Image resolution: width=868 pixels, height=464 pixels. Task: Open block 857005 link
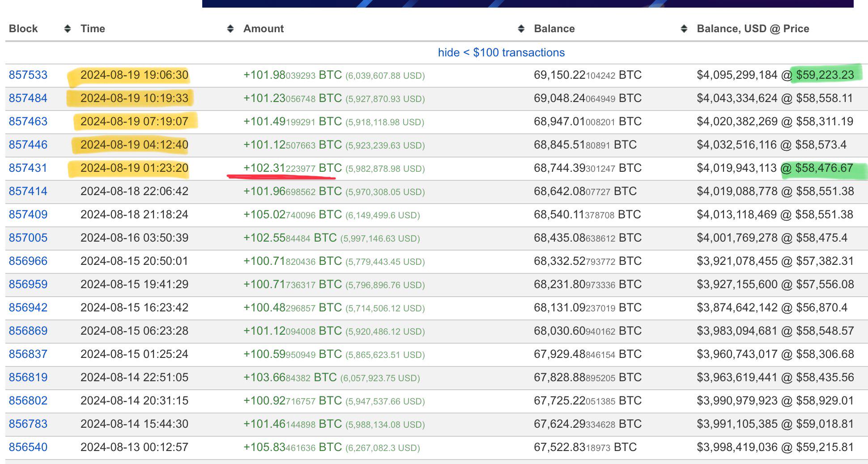pos(28,238)
